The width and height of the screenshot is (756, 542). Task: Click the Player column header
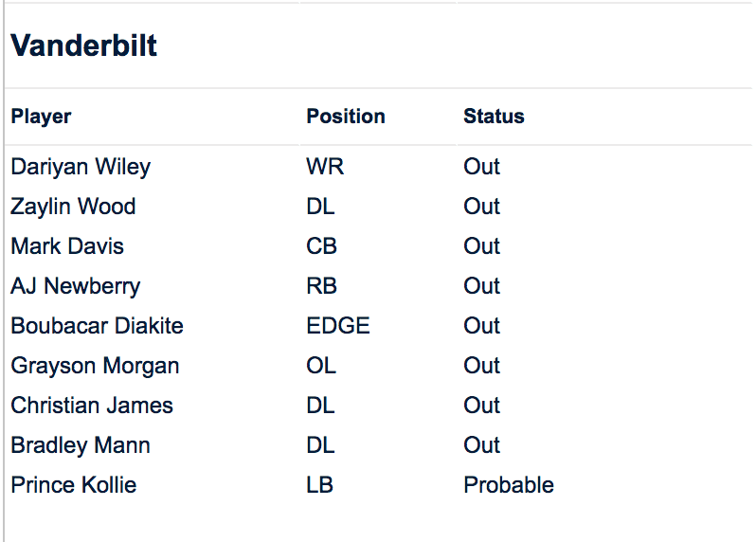[42, 117]
